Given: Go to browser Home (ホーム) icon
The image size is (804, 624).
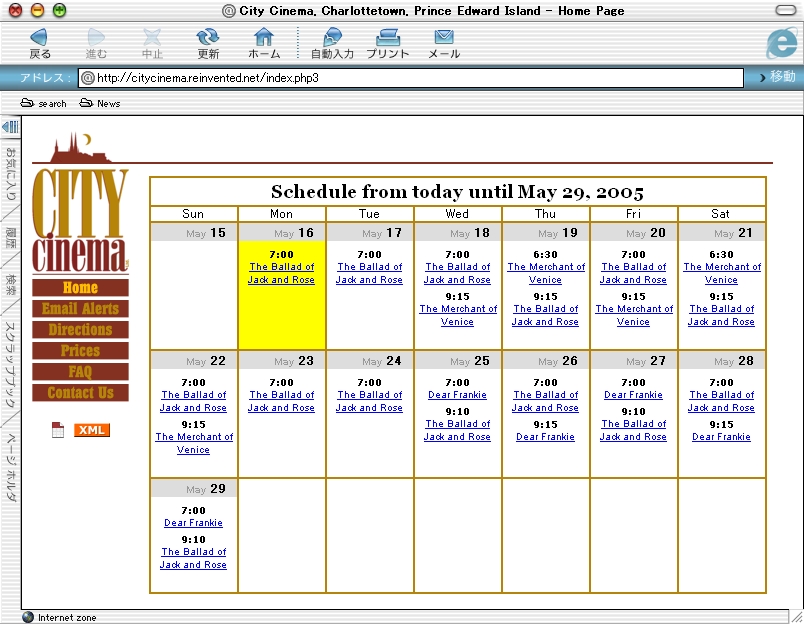Looking at the screenshot, I should (x=264, y=43).
